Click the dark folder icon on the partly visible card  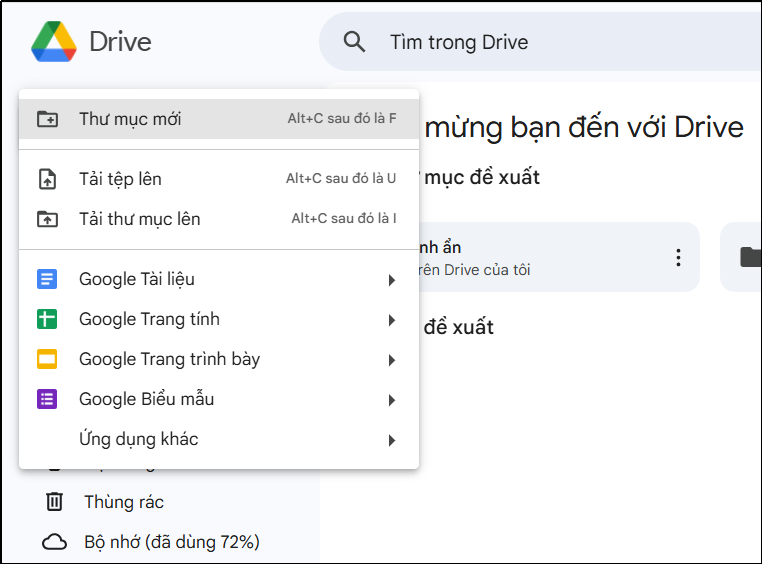(751, 257)
